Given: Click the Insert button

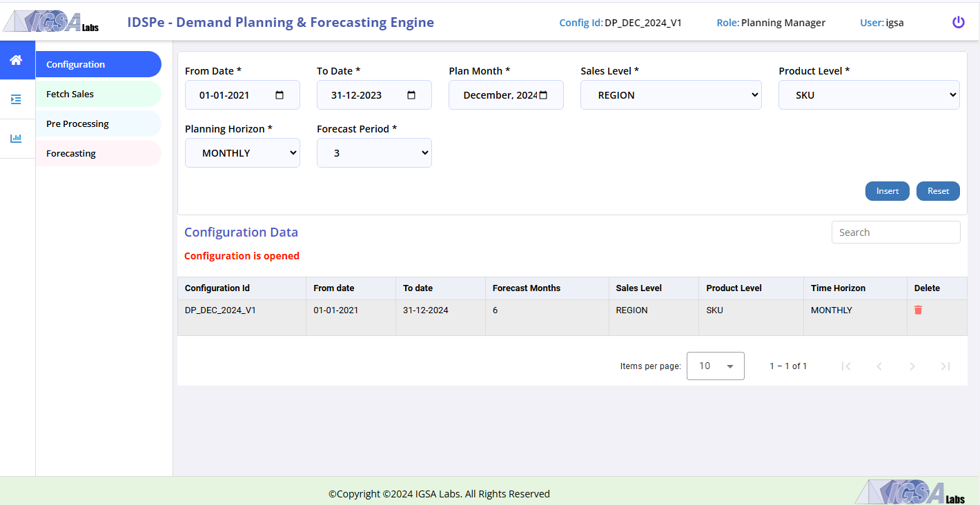Looking at the screenshot, I should [888, 191].
